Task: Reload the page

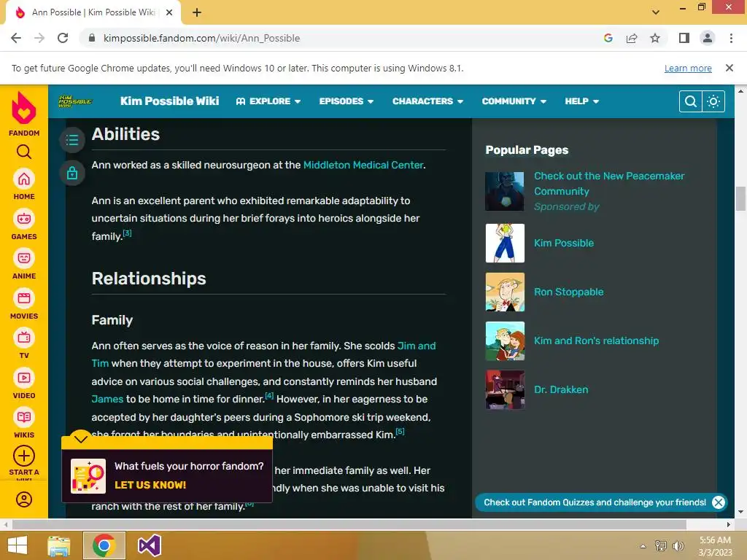Action: (63, 38)
